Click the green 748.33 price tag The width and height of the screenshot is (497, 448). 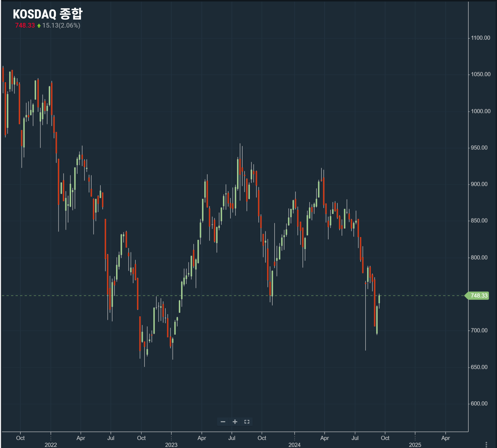[x=479, y=296]
